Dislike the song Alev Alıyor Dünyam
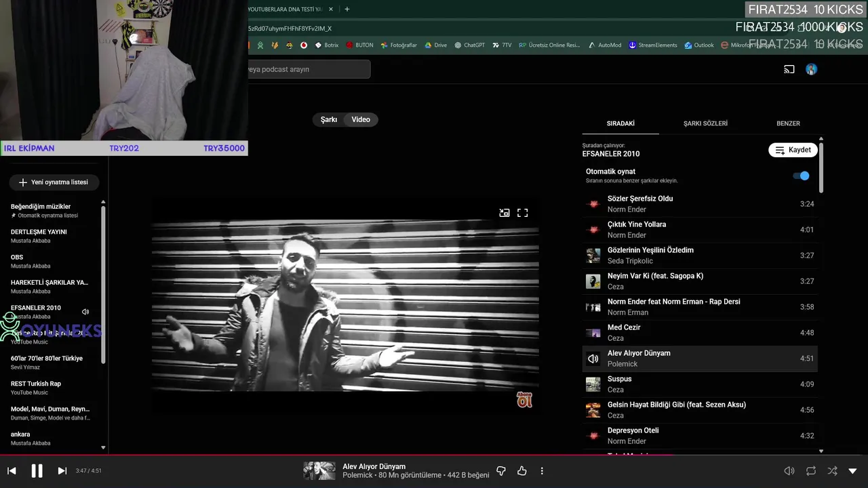 [501, 470]
